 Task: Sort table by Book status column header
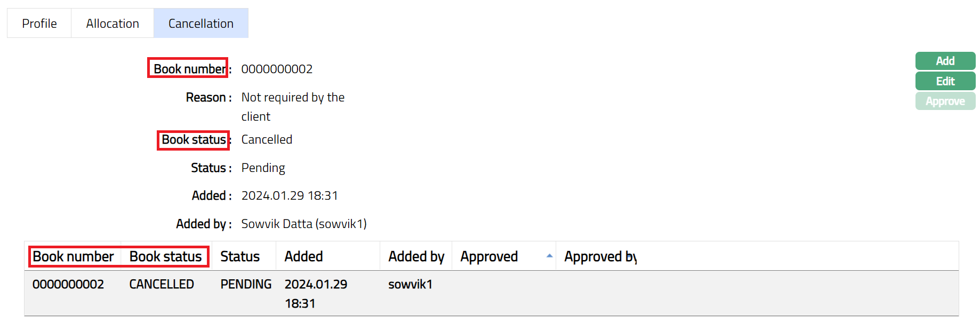point(165,257)
